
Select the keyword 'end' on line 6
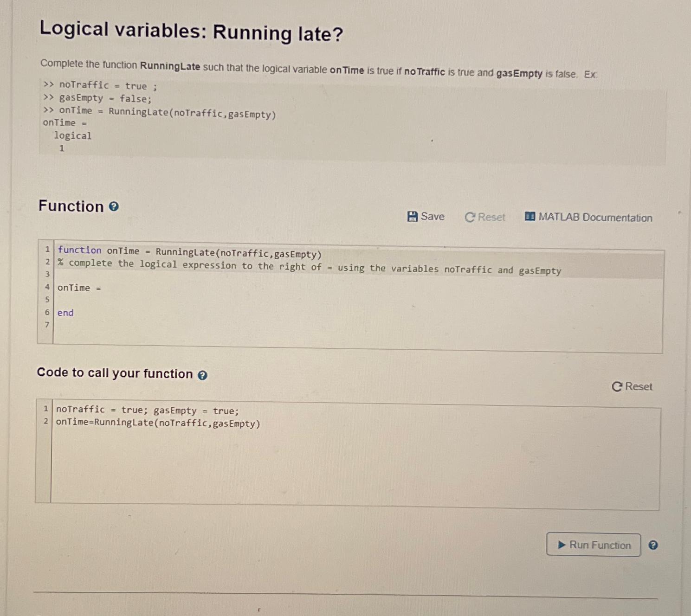(65, 313)
